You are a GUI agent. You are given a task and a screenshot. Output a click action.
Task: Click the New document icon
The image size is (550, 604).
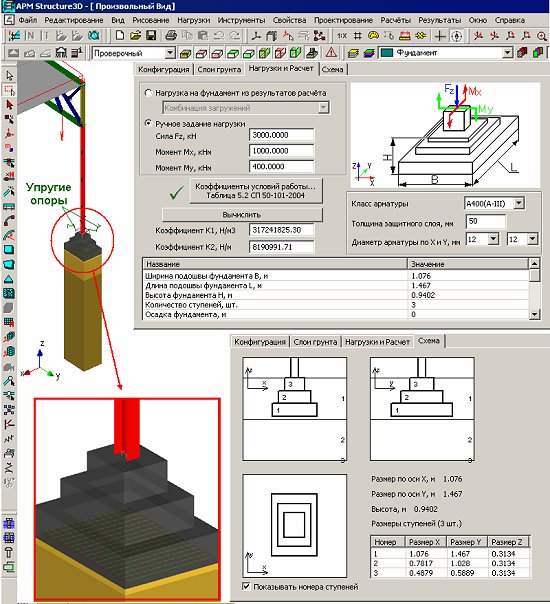[120, 36]
